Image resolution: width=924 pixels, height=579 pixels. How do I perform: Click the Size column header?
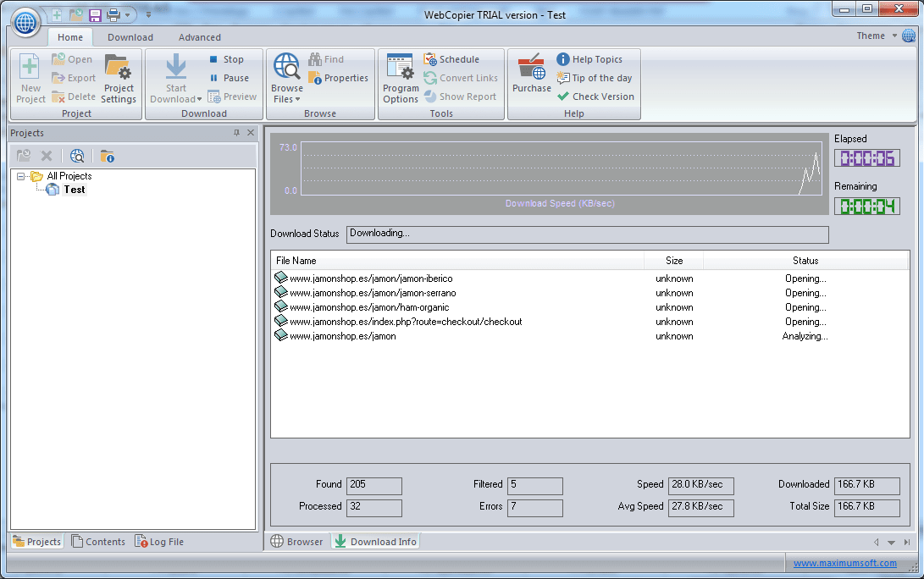673,261
